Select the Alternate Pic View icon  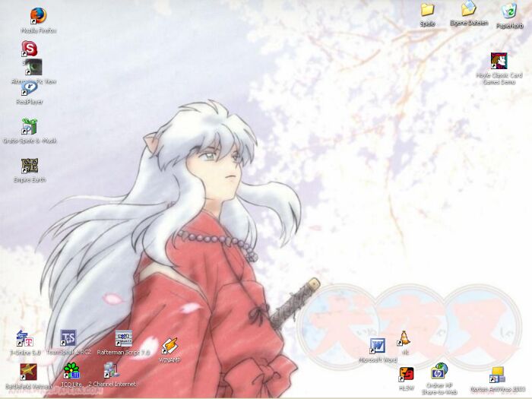(34, 68)
